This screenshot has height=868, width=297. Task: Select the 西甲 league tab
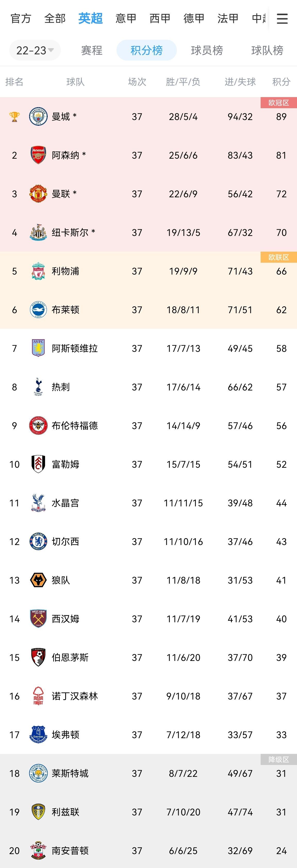[160, 18]
